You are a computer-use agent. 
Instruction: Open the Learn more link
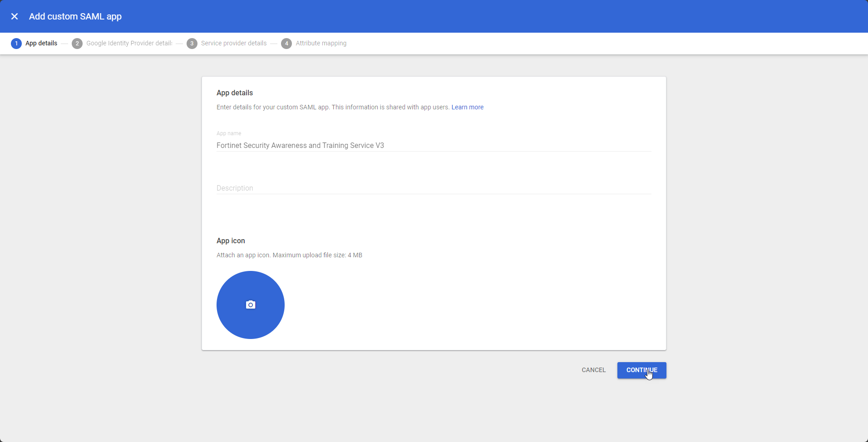point(467,107)
